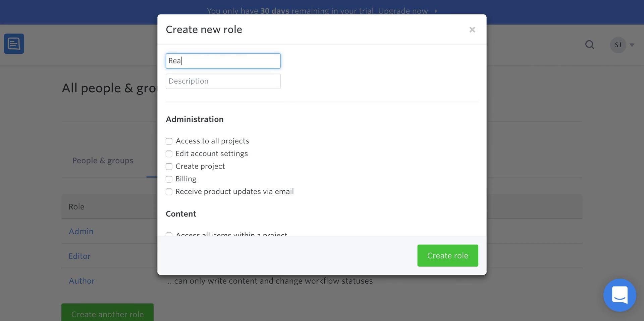Enable Receive product updates via email
The image size is (644, 321).
169,192
